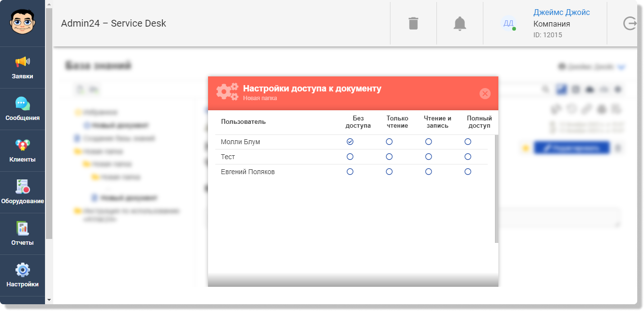This screenshot has width=644, height=311.
Task: Select Без доступа for Тест
Action: pyautogui.click(x=350, y=157)
